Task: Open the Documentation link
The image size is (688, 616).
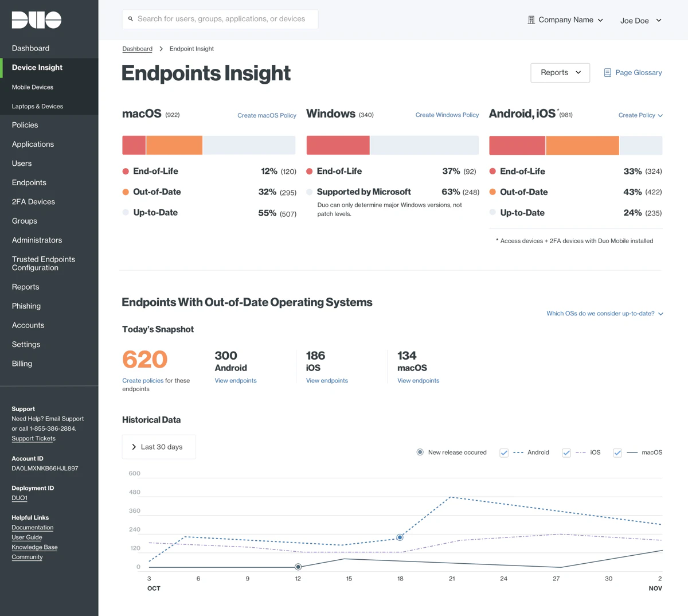Action: pyautogui.click(x=33, y=528)
